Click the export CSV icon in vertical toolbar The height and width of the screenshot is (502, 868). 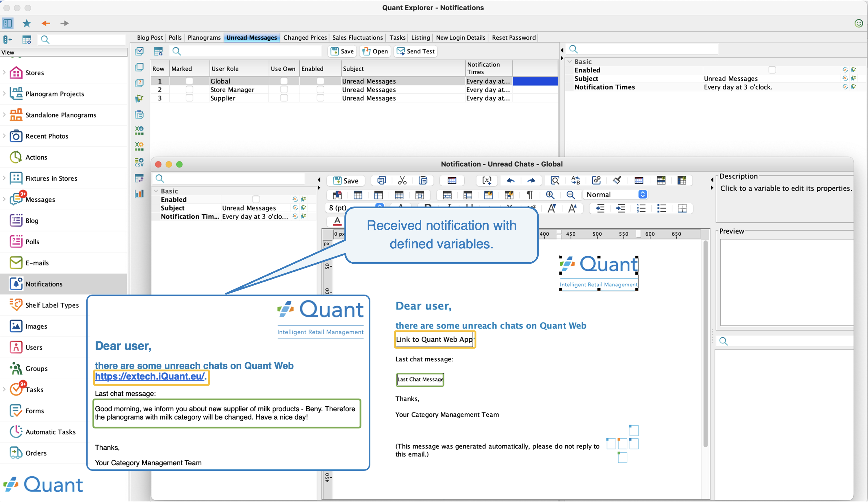(x=139, y=162)
